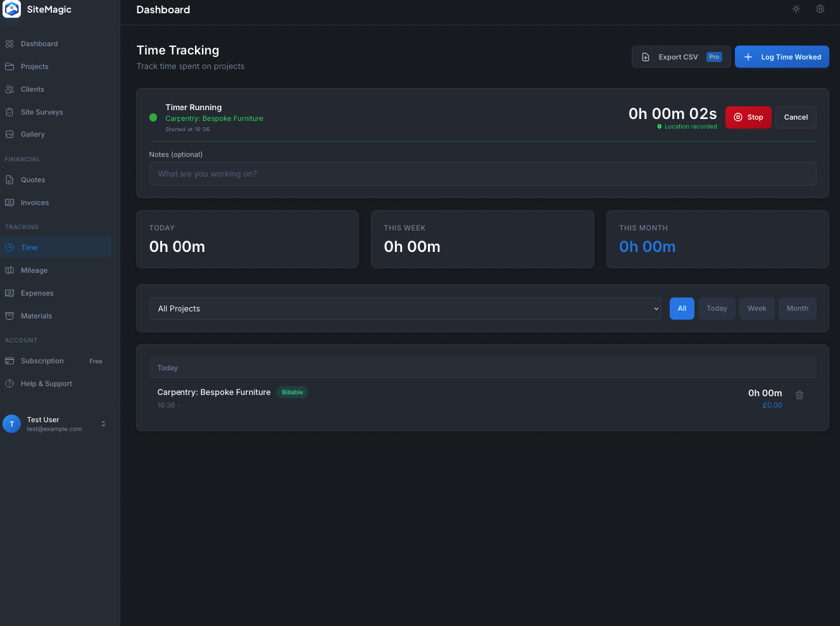Toggle the light theme sun icon
This screenshot has width=840, height=626.
coord(796,9)
